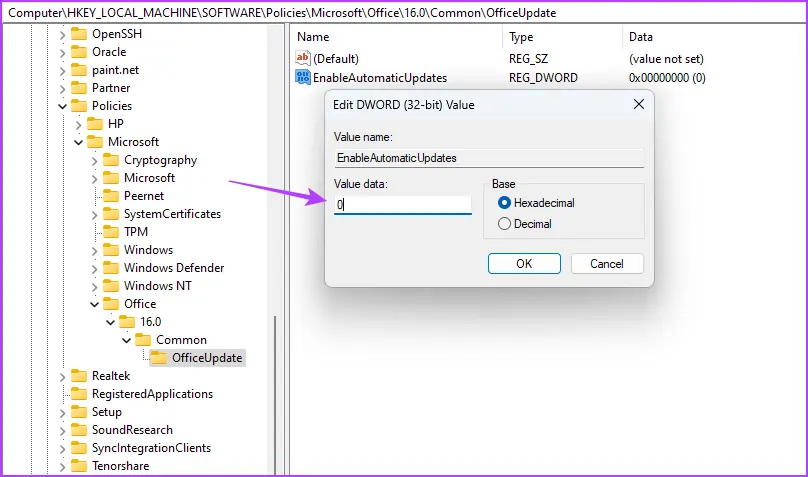Select the Decimal base option

[504, 224]
